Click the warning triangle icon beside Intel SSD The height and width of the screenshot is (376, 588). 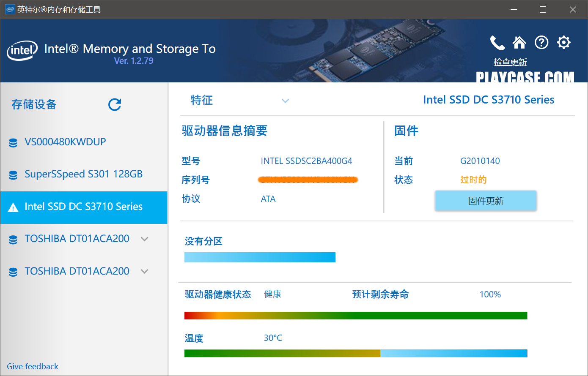[x=13, y=207]
